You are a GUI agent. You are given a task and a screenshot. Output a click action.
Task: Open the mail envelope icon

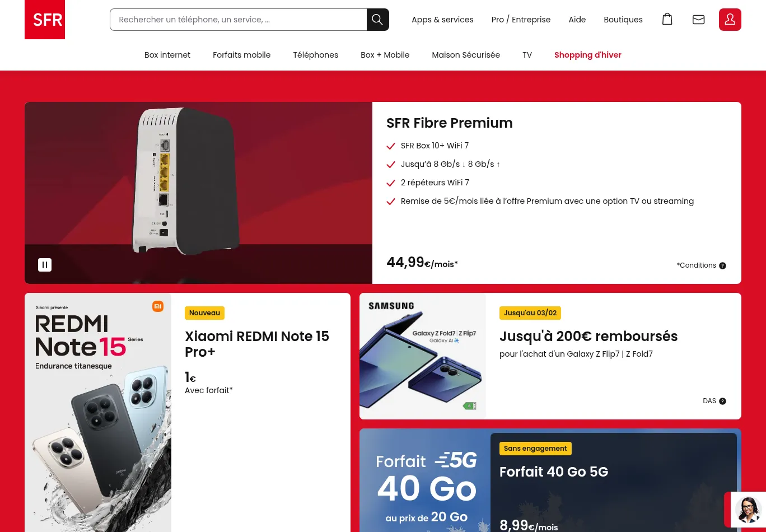tap(699, 20)
